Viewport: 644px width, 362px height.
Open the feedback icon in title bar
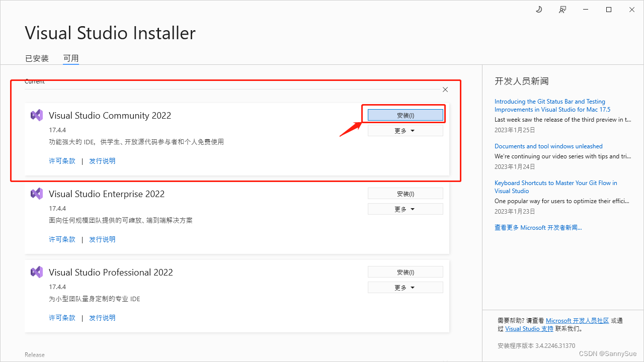(x=562, y=10)
